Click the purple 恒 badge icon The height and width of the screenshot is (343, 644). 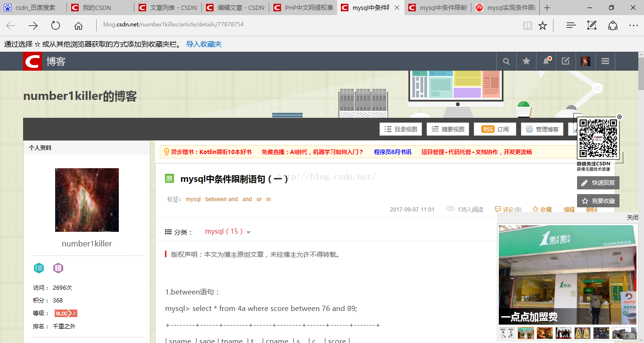coord(58,268)
